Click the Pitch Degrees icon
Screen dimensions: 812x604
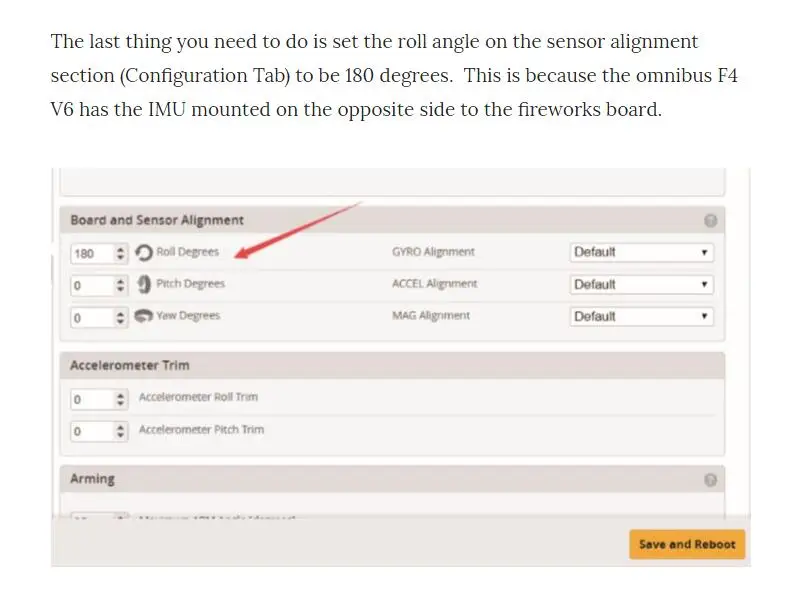click(x=144, y=284)
